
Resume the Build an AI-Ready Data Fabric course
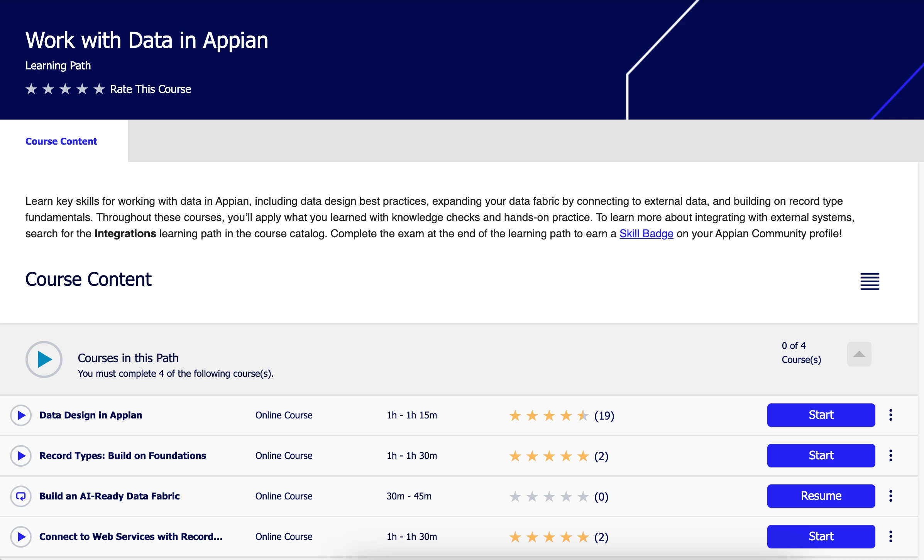click(x=821, y=496)
